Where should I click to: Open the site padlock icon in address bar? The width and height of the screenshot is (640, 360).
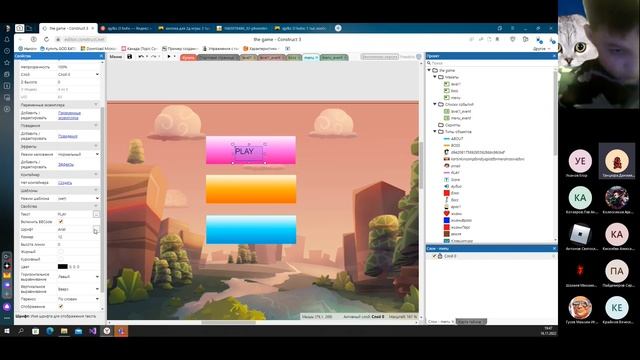click(58, 39)
